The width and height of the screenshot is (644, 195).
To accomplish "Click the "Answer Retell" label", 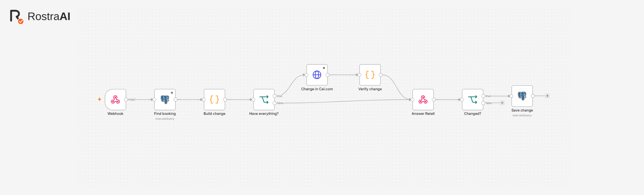I will 423,114.
